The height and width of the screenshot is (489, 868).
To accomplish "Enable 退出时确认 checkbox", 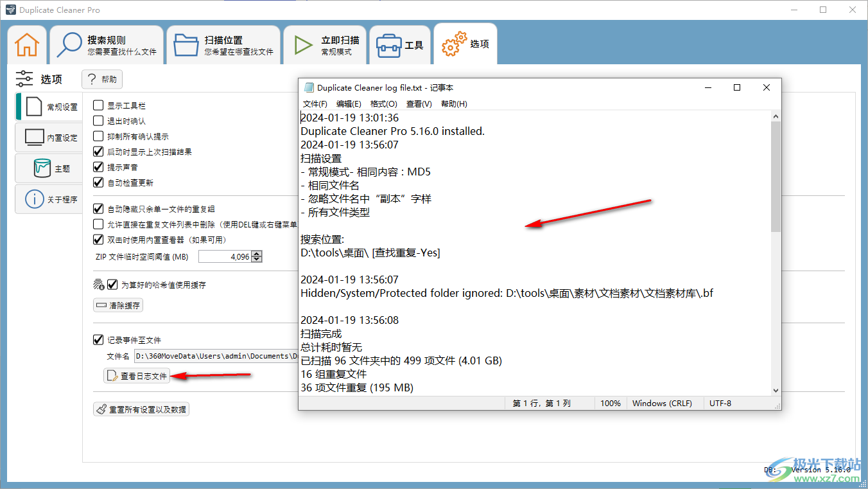I will tap(98, 120).
